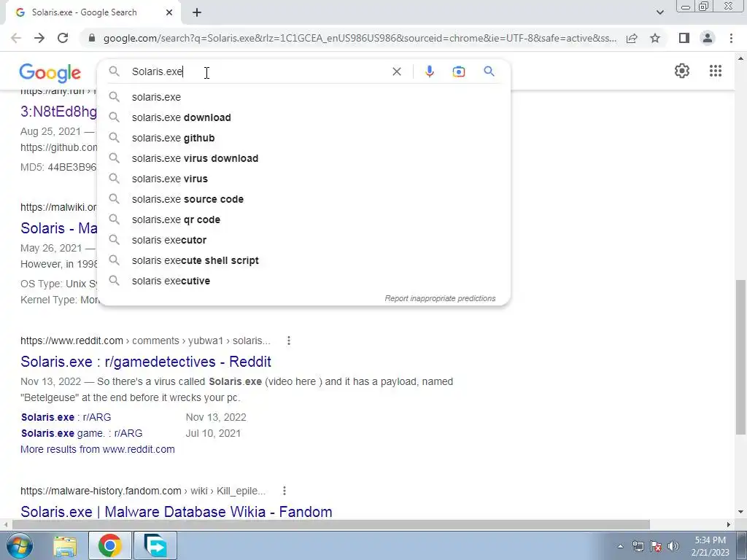Open Chrome profile avatar
This screenshot has width=747, height=560.
(x=708, y=38)
